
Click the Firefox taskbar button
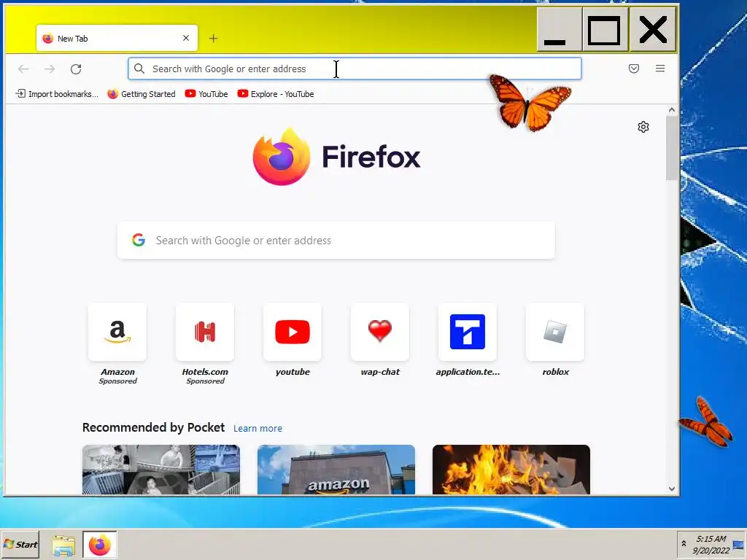pos(99,545)
